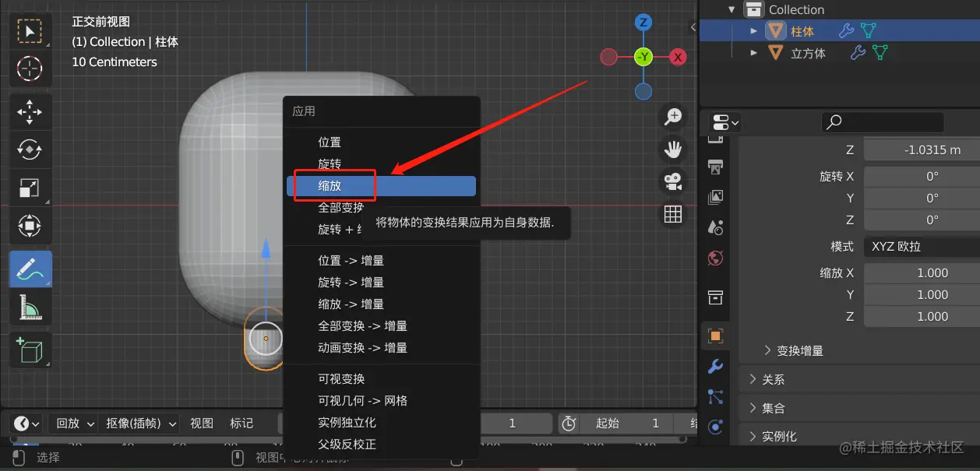The width and height of the screenshot is (980, 471).
Task: Click the Collection box icon in outliner
Action: [753, 9]
